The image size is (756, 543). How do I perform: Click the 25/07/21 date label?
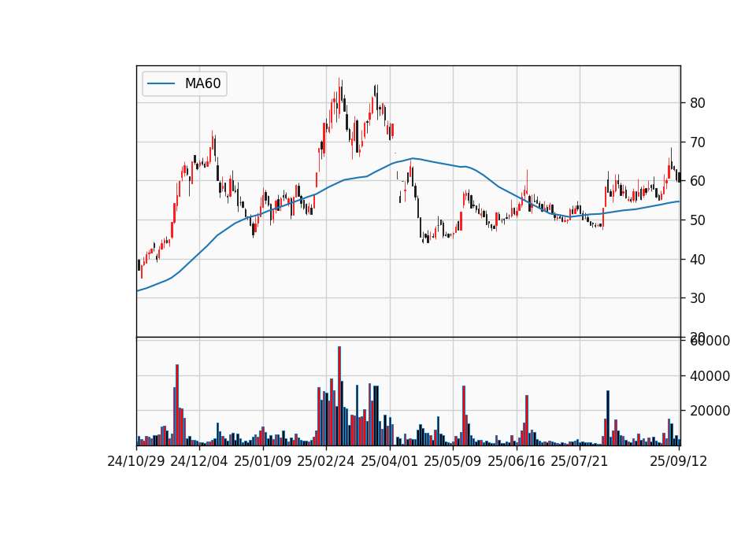[580, 461]
